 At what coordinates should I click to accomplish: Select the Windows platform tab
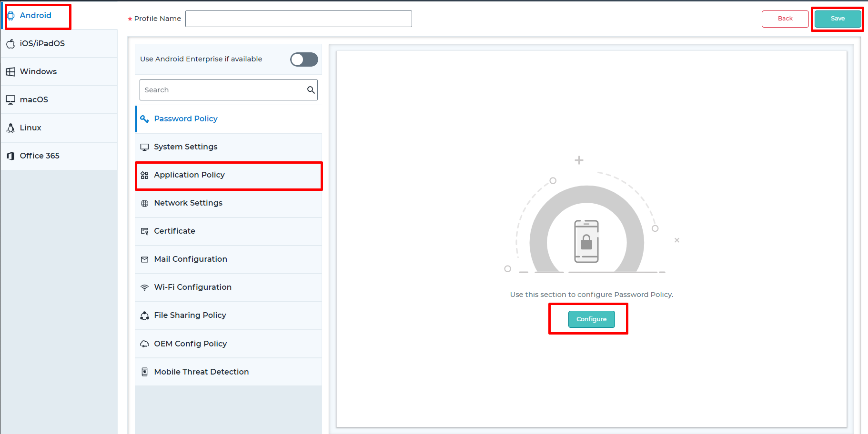(x=38, y=71)
